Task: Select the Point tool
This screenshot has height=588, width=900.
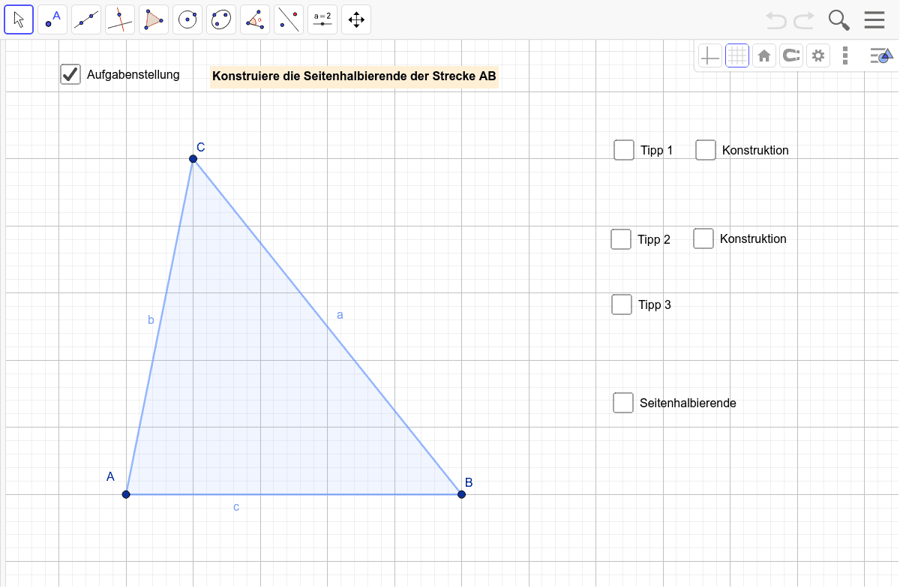Action: 52,19
